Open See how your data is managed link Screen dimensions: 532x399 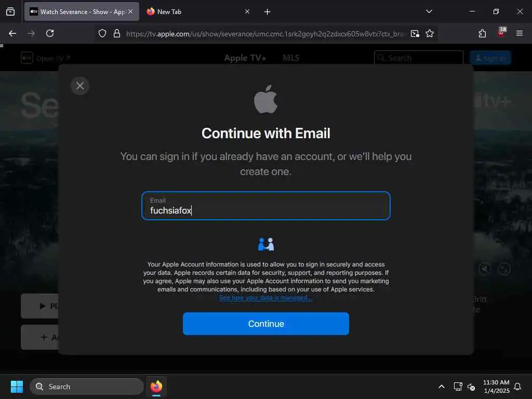[x=265, y=298]
